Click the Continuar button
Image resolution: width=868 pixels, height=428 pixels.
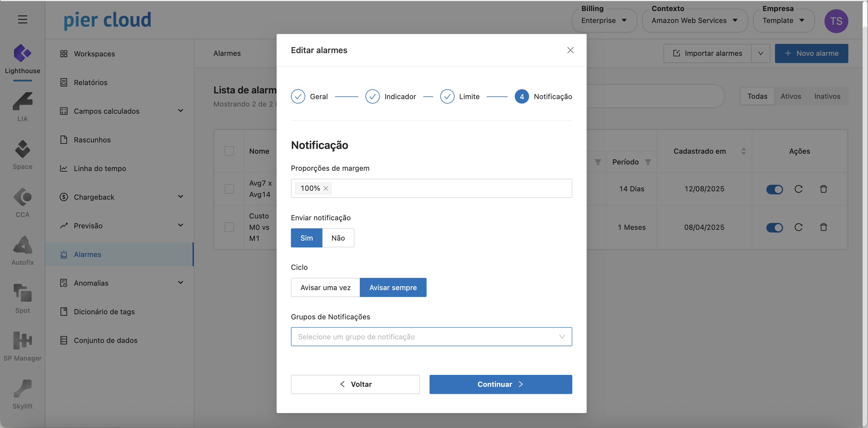pyautogui.click(x=500, y=384)
